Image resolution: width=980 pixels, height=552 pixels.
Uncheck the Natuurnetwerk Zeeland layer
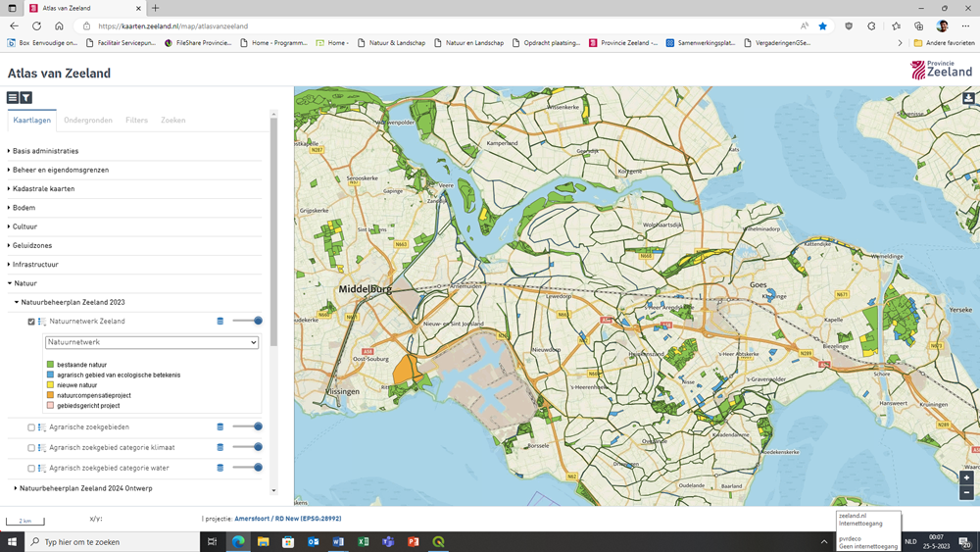(x=31, y=322)
